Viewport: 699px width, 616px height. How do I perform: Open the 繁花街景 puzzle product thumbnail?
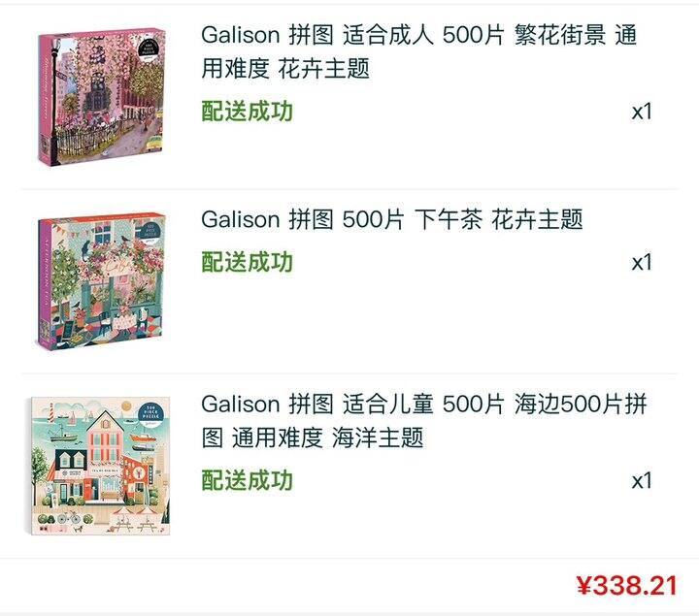click(101, 97)
